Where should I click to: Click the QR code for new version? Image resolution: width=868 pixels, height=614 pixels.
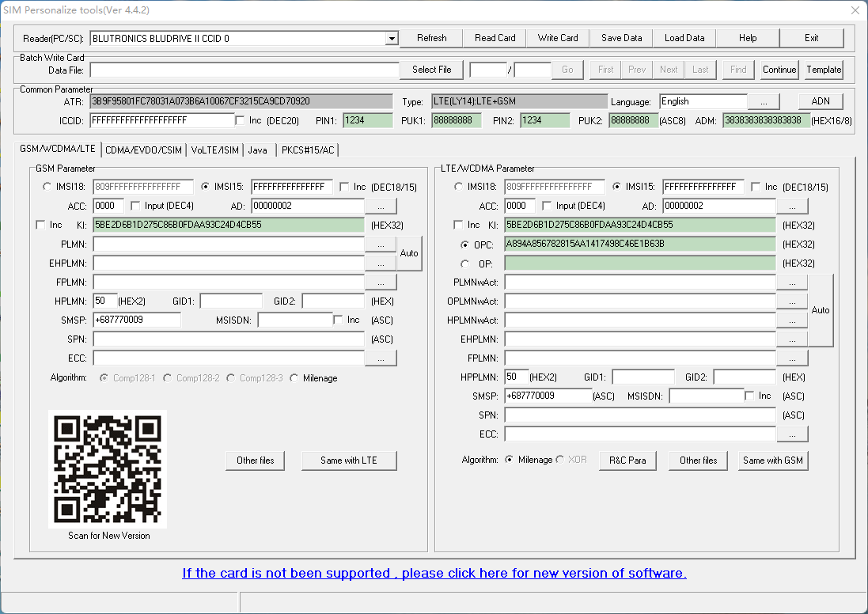(108, 468)
